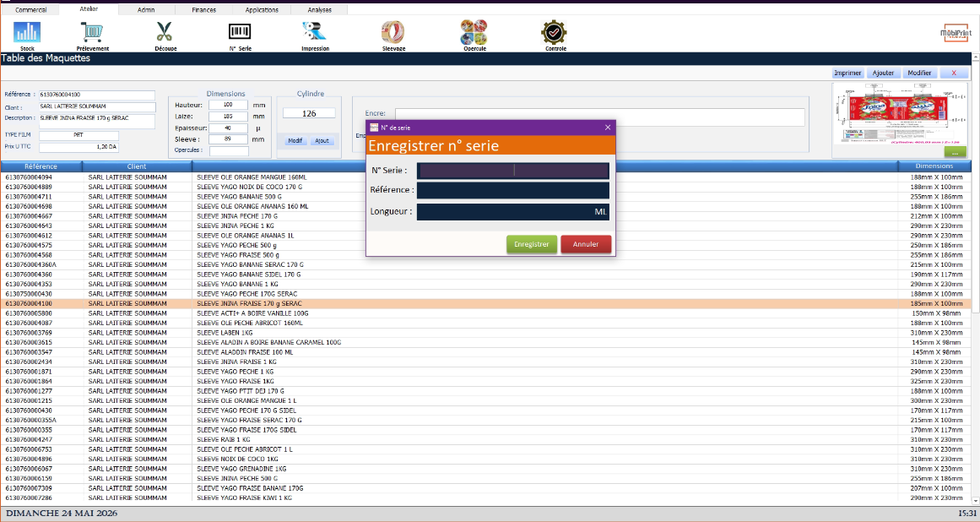Click the TYPE FILM field showing PET
This screenshot has height=522, width=980.
(79, 135)
